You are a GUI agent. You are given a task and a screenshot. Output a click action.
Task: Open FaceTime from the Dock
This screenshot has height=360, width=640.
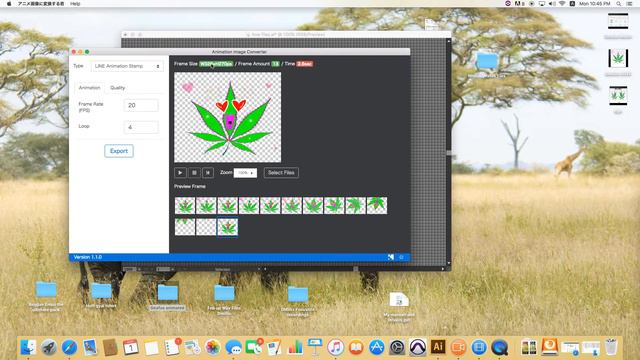click(254, 347)
